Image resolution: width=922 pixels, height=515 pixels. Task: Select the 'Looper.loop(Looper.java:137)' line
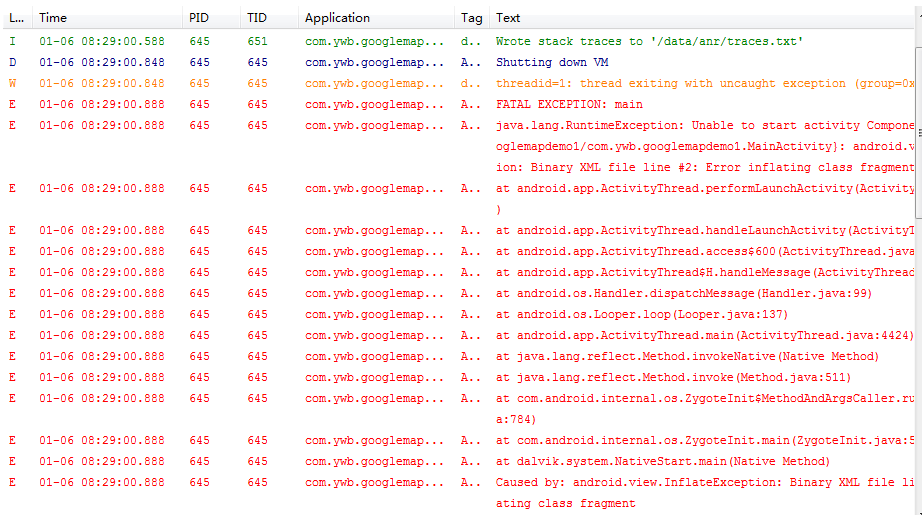[x=459, y=315]
